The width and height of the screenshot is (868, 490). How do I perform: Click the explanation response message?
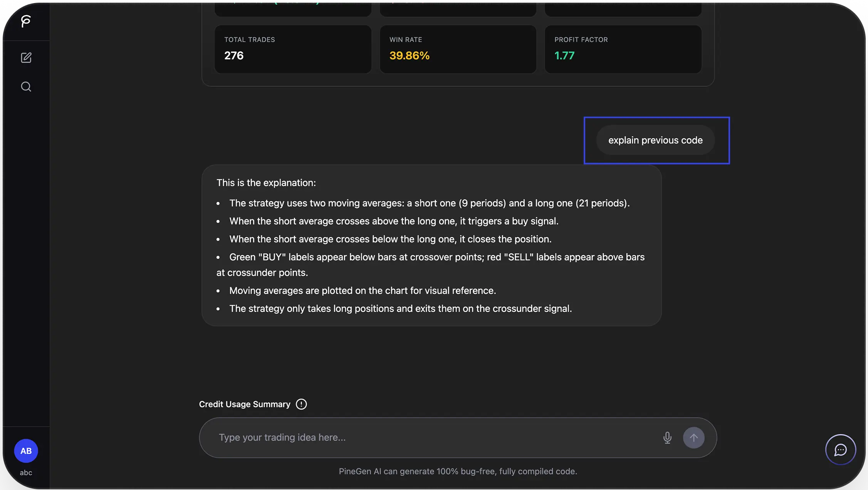[x=431, y=246]
